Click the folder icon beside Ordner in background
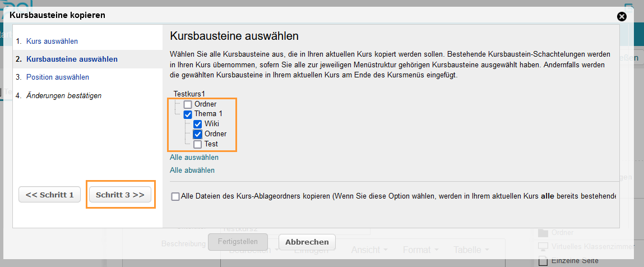 (543, 233)
